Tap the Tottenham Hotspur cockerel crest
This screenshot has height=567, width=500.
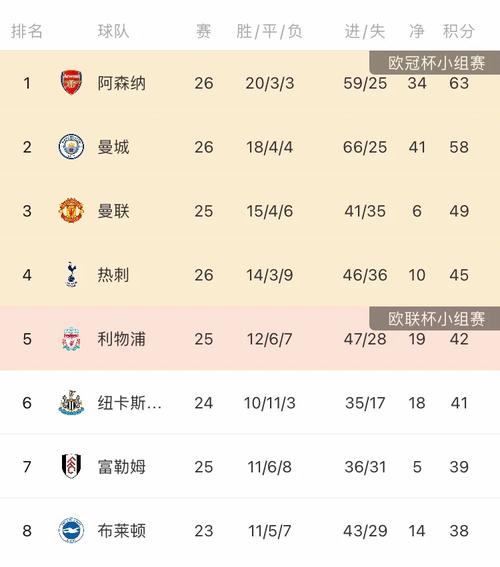tap(71, 274)
